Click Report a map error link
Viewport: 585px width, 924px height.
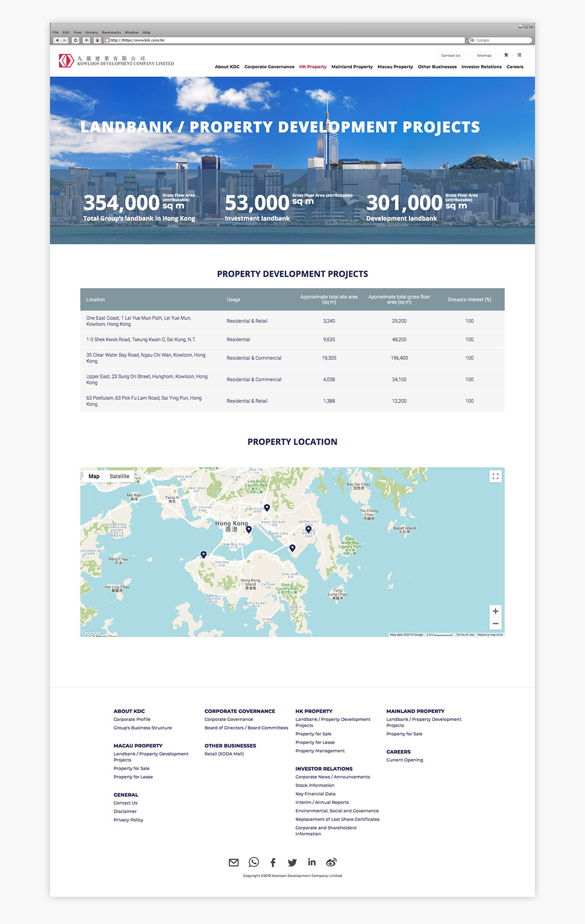point(490,634)
